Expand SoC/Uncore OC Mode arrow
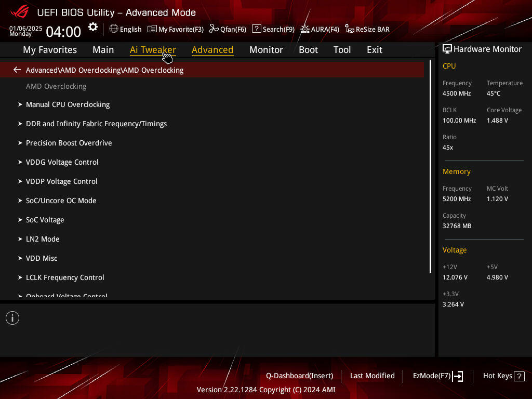This screenshot has height=399, width=532. 20,201
